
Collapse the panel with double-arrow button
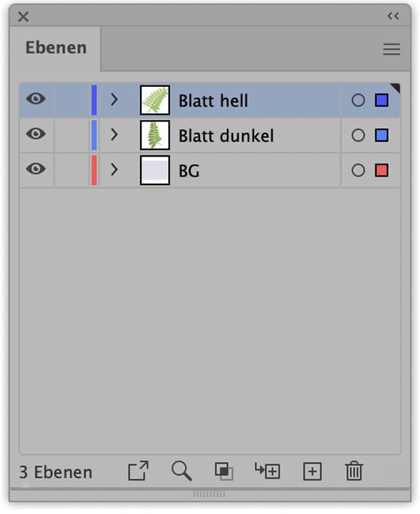[393, 16]
